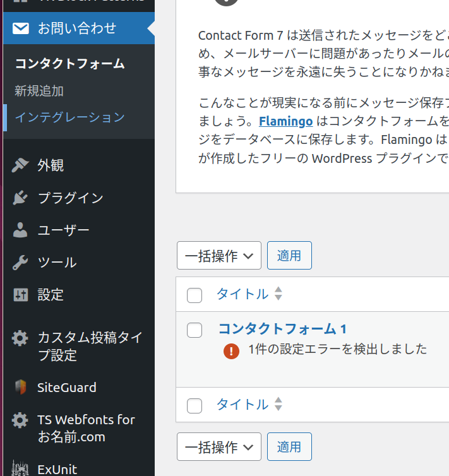Screen dimensions: 449x476
Task: Select 新規追加 submenu item
Action: point(39,91)
